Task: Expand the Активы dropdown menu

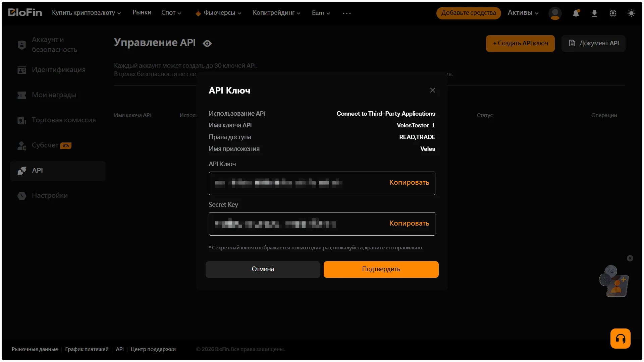Action: (x=523, y=13)
